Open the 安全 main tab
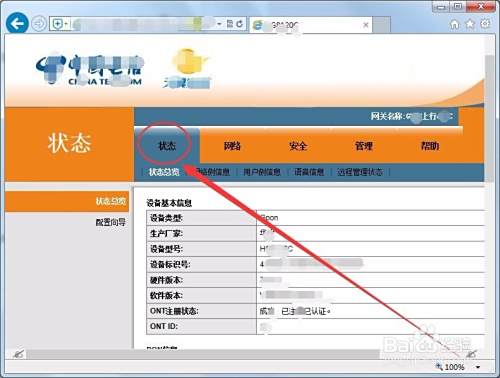 coord(298,146)
